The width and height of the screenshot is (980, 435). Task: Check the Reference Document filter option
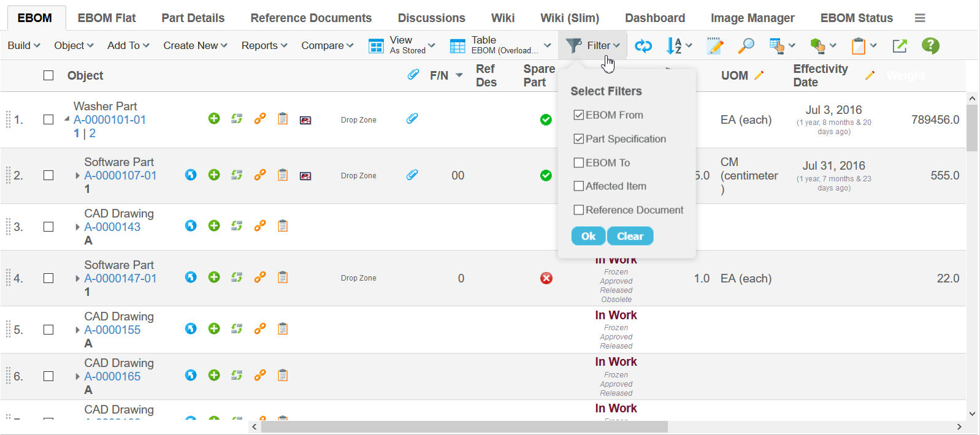pyautogui.click(x=578, y=210)
